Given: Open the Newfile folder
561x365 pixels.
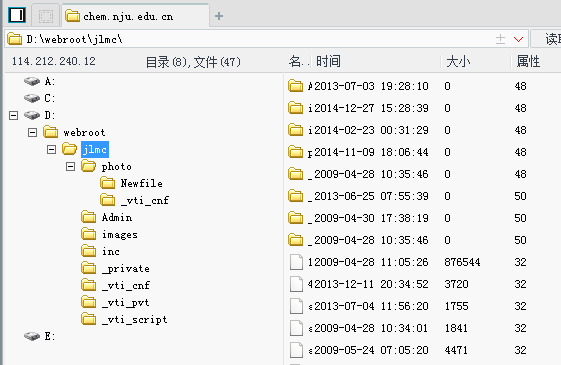Looking at the screenshot, I should [x=142, y=183].
